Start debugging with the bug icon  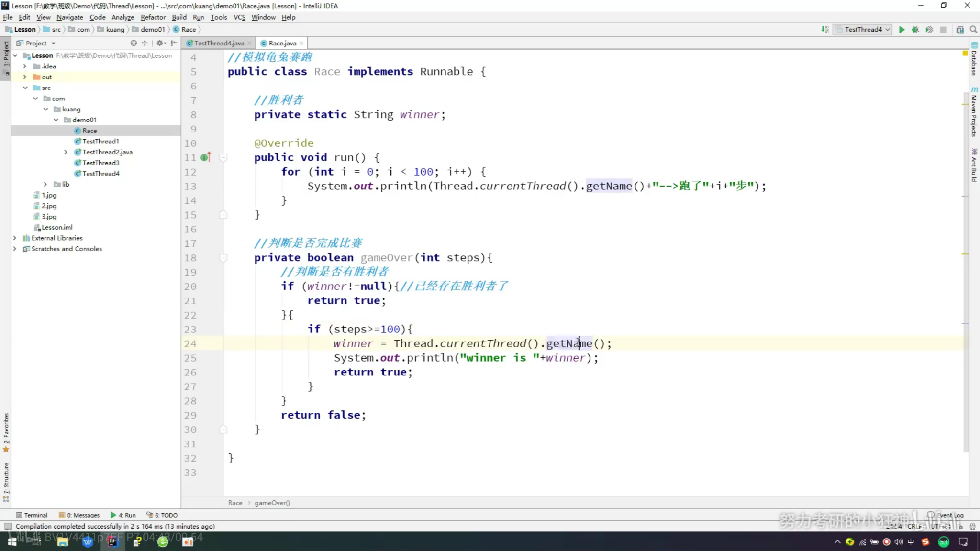click(x=915, y=30)
